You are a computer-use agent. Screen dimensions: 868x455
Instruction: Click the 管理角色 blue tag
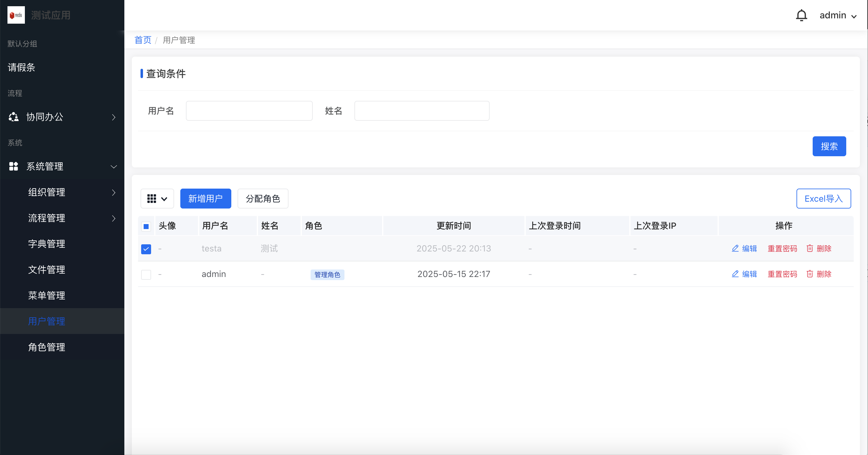tap(327, 274)
